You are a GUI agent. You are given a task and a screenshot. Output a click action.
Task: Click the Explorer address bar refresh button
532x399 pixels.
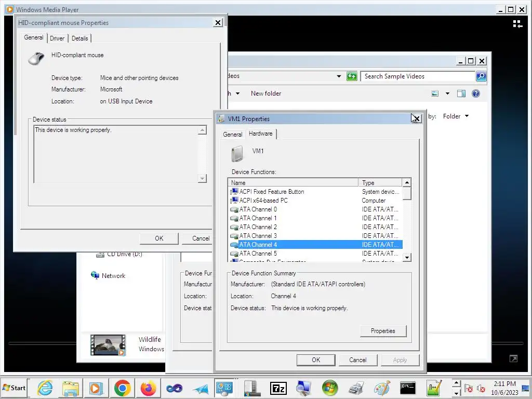(x=352, y=76)
